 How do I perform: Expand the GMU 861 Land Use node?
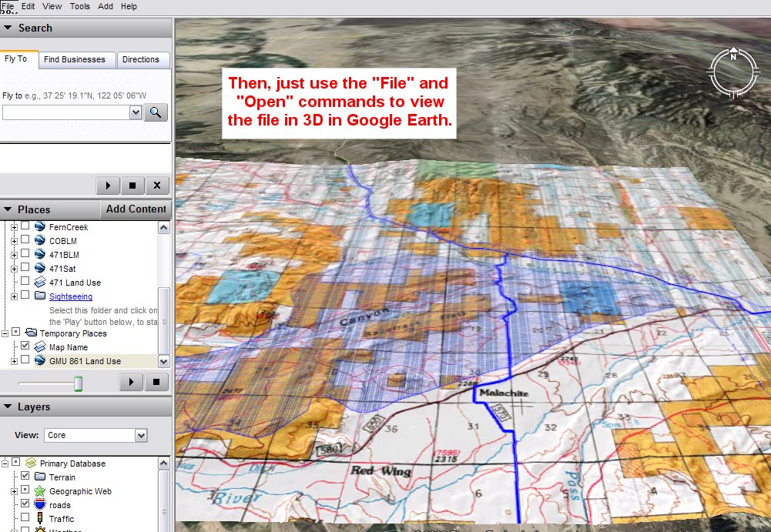pyautogui.click(x=14, y=361)
